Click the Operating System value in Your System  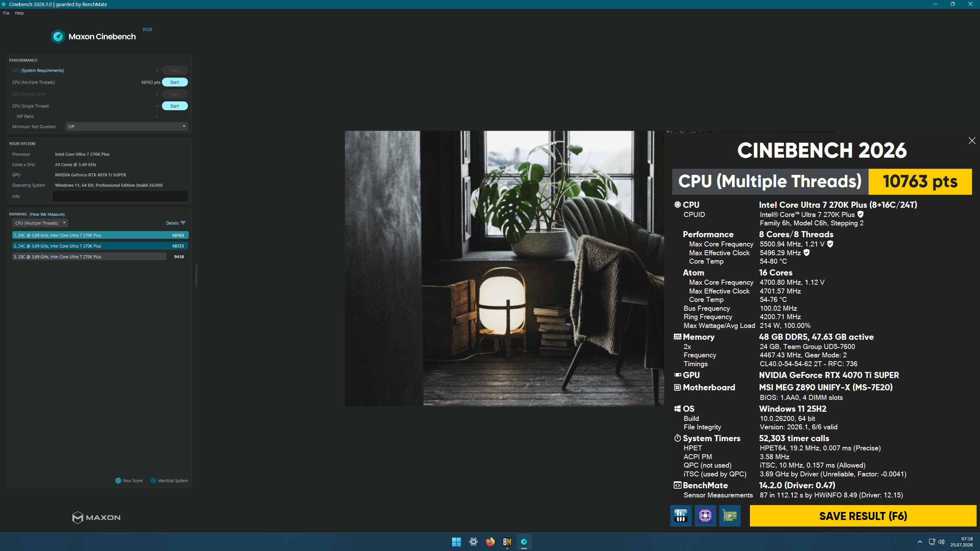coord(109,185)
